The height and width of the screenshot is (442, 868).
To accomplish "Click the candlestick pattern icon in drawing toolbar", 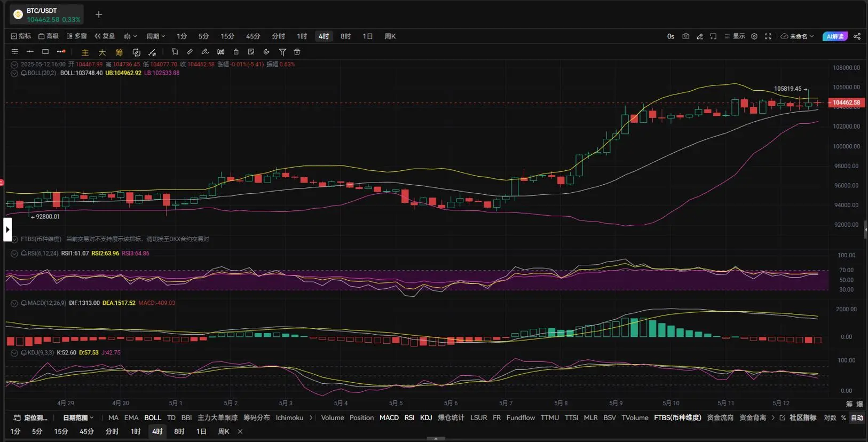I will pos(220,52).
